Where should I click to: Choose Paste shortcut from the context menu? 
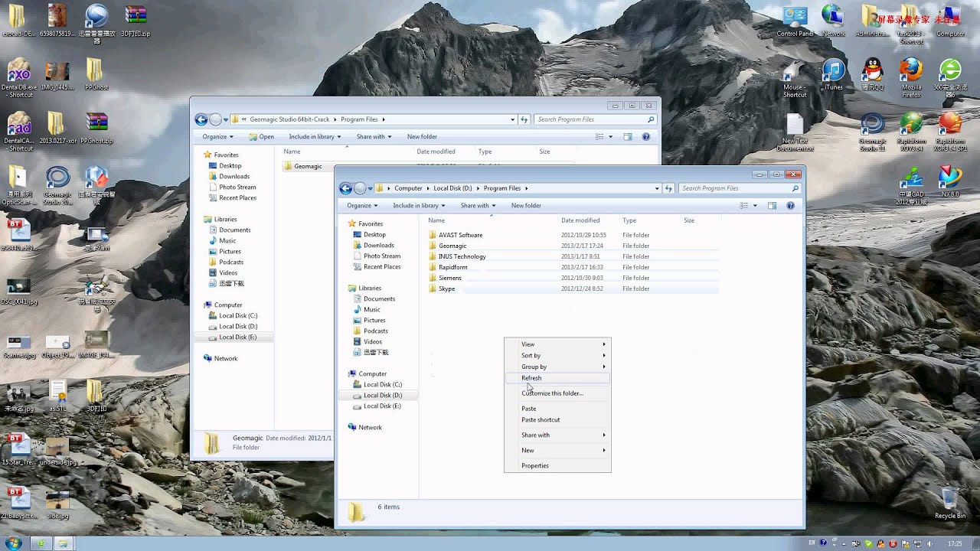[x=557, y=419]
